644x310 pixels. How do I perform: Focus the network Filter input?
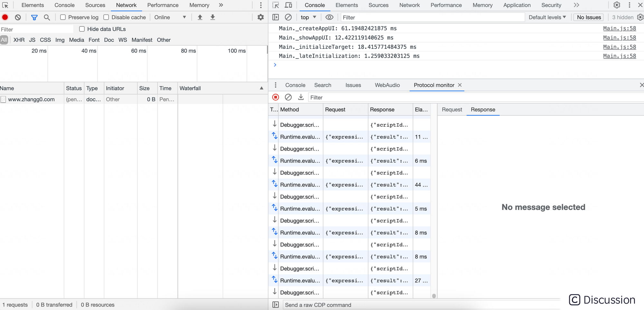click(37, 29)
